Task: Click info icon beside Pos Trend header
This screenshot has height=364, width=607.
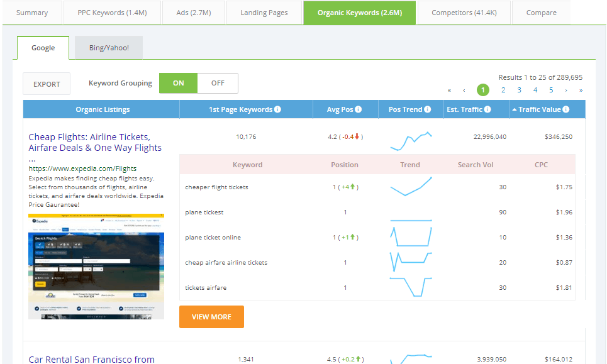Action: (x=428, y=109)
